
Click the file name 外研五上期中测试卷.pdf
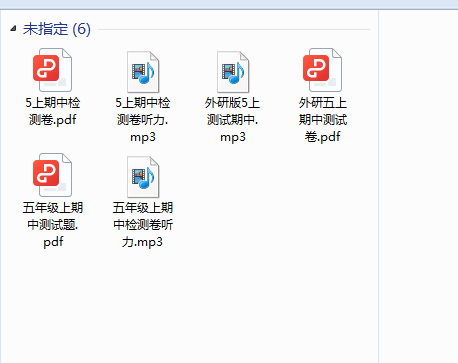coord(323,120)
